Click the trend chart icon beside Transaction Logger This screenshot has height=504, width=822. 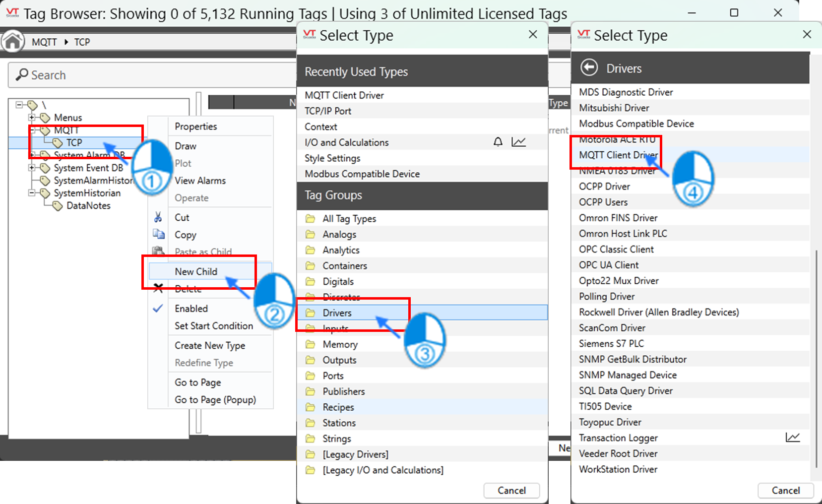792,438
